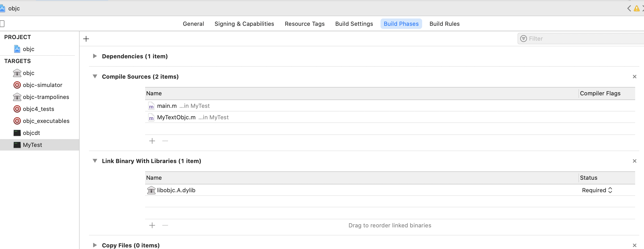This screenshot has height=249, width=644.
Task: Click the minus icon under Link Binary With Libraries
Action: pos(165,225)
